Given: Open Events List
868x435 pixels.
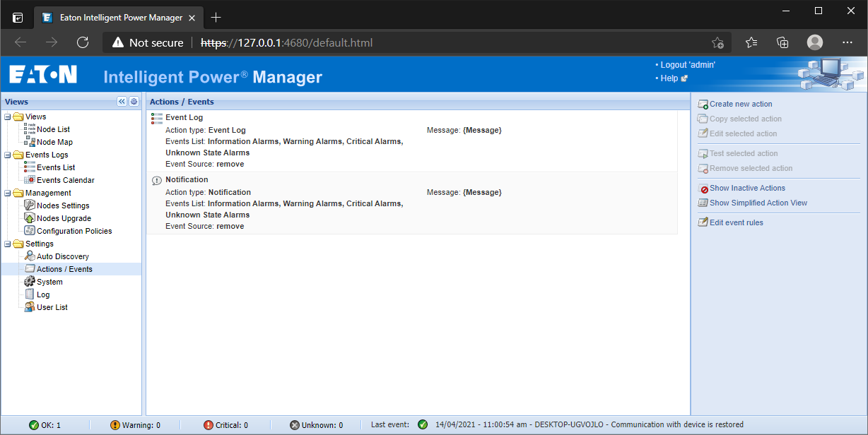Looking at the screenshot, I should [56, 167].
